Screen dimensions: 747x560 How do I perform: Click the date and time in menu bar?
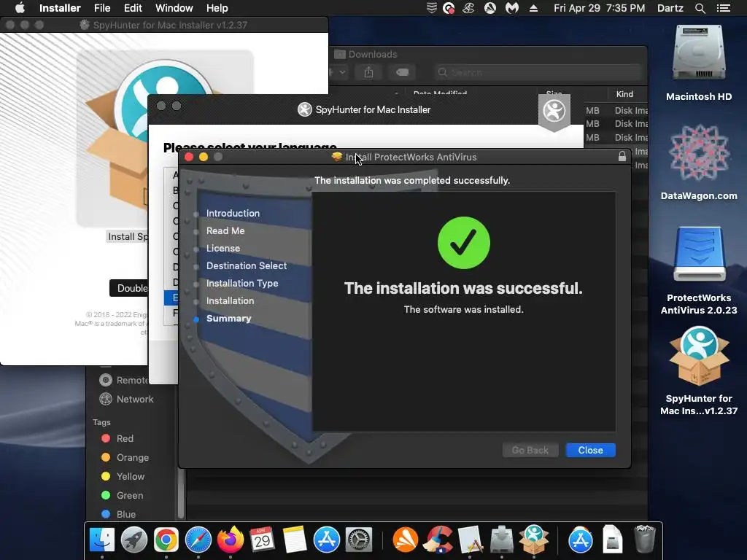point(600,8)
